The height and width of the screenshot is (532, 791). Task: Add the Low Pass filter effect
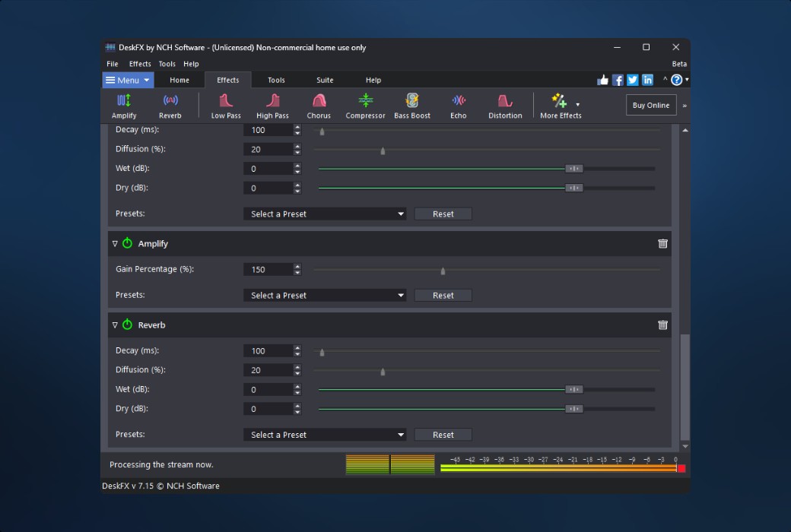(x=226, y=106)
